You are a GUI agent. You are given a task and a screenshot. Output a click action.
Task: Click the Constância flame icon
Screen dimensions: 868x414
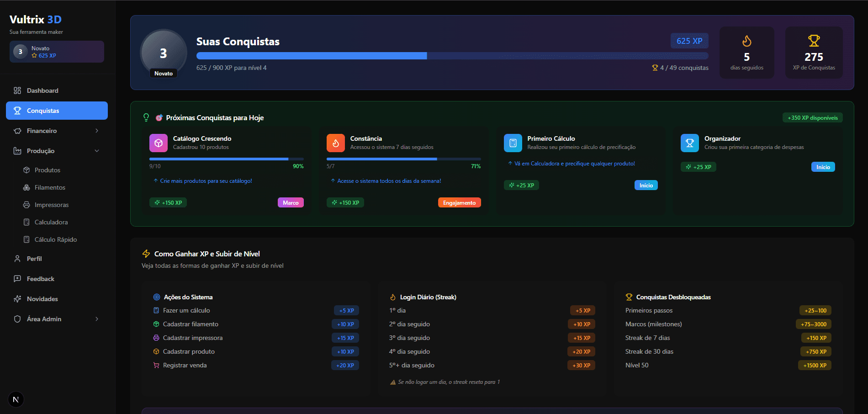coord(335,143)
